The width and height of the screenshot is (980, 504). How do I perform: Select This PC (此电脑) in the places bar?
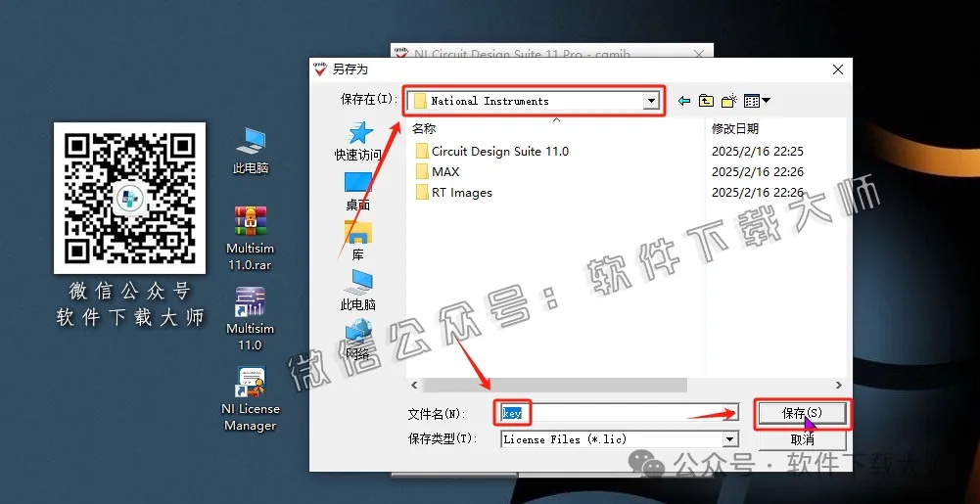pos(358,291)
